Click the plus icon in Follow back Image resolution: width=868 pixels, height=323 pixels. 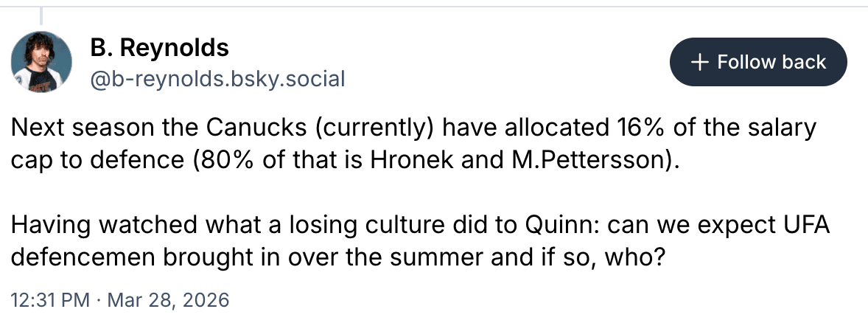pos(701,62)
